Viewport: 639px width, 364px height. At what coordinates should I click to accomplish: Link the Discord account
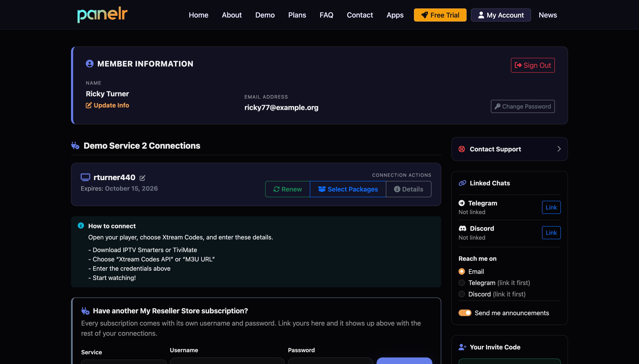coord(551,233)
